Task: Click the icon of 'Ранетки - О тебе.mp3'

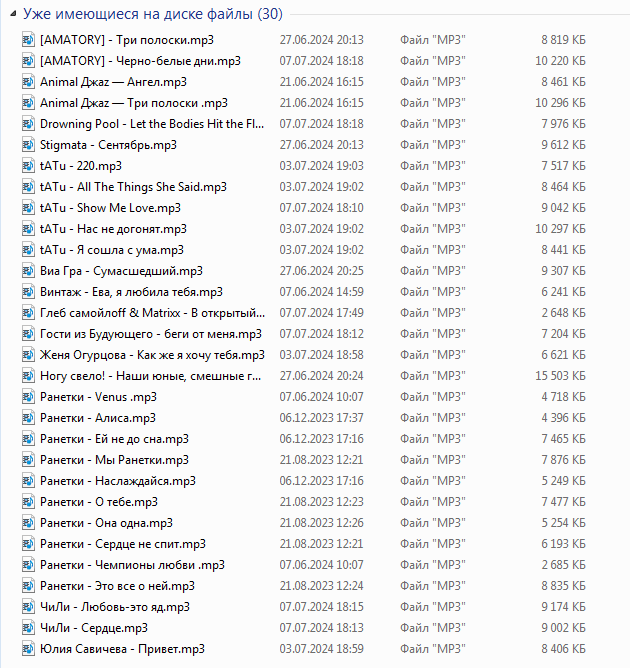Action: [x=28, y=502]
